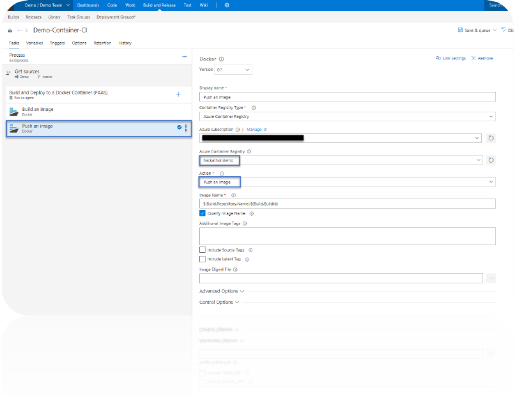This screenshot has width=515, height=420.
Task: Open the Work hub
Action: pos(130,5)
